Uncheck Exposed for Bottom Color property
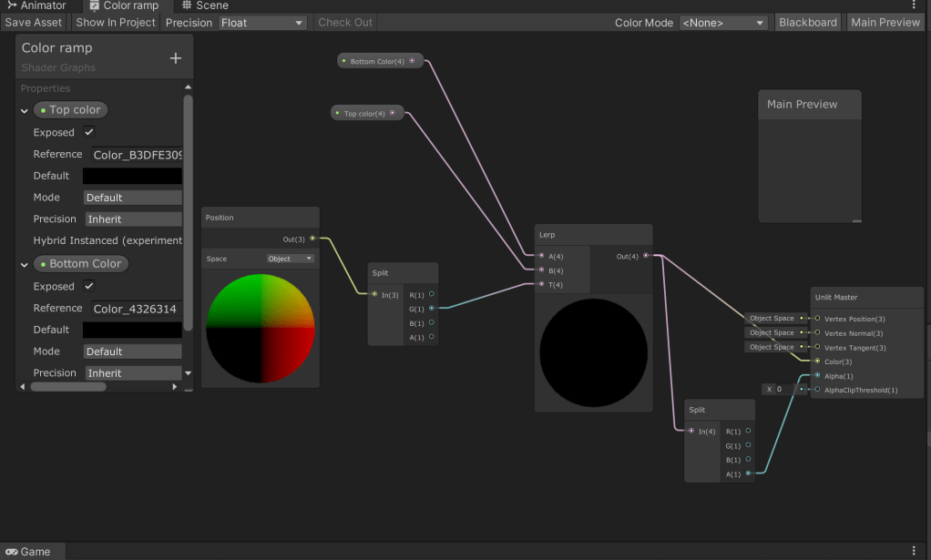931x560 pixels. (89, 286)
